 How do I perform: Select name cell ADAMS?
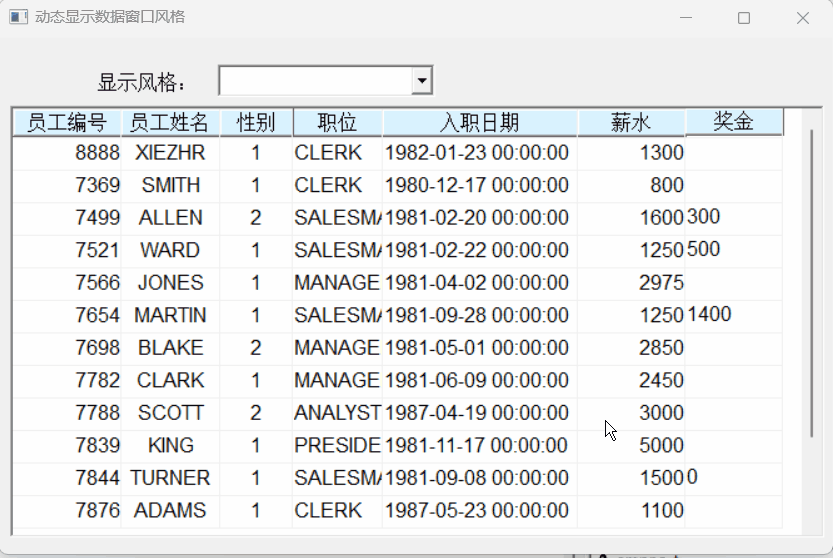(170, 511)
